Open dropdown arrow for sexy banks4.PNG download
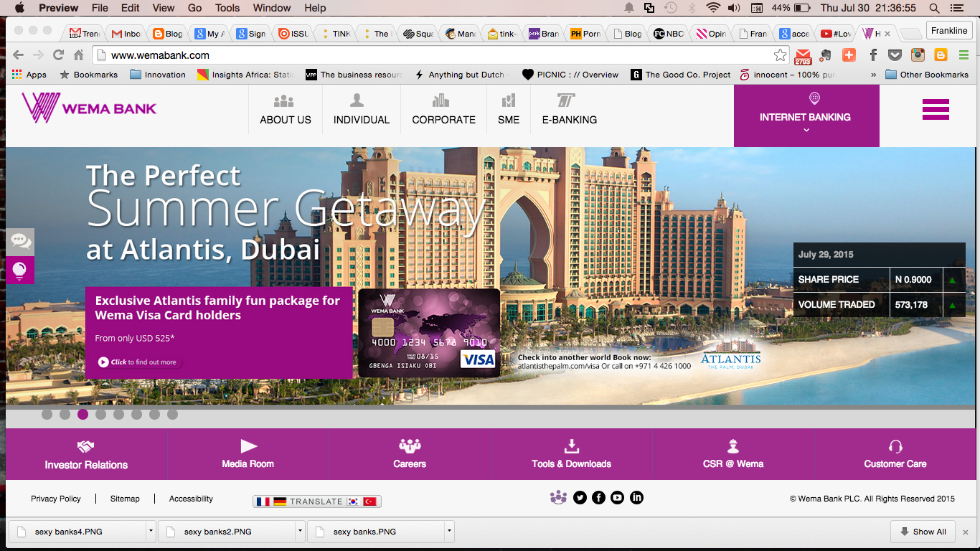 click(x=151, y=532)
